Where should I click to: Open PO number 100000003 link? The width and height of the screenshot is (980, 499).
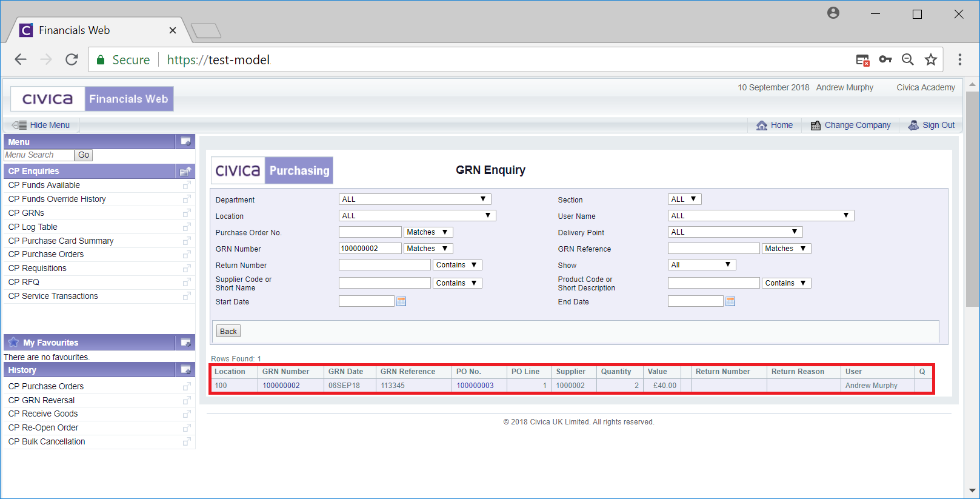click(475, 386)
